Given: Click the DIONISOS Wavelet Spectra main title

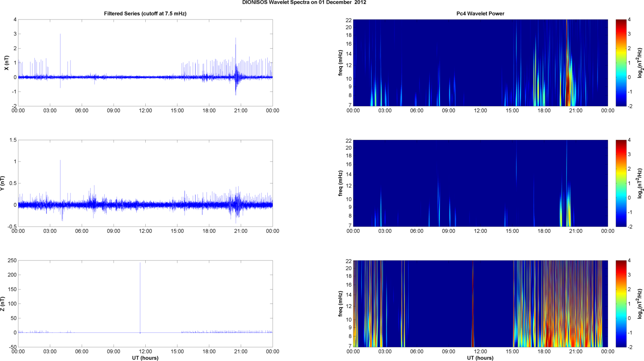Looking at the screenshot, I should (304, 3).
